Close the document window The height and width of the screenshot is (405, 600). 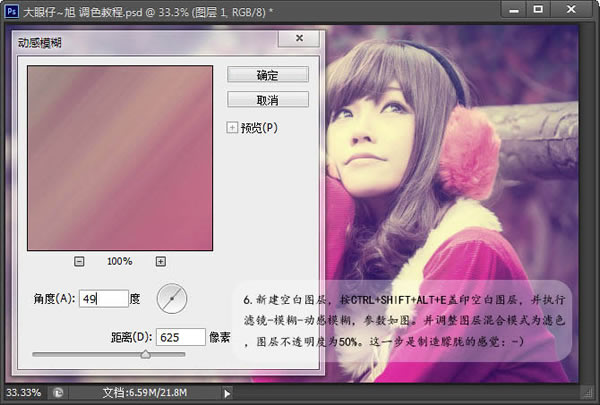(571, 10)
